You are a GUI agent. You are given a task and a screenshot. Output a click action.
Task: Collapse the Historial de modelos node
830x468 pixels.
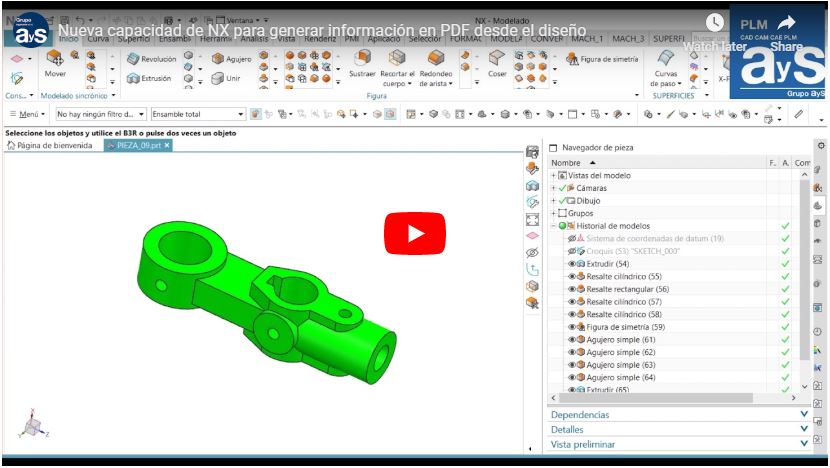[x=553, y=226]
